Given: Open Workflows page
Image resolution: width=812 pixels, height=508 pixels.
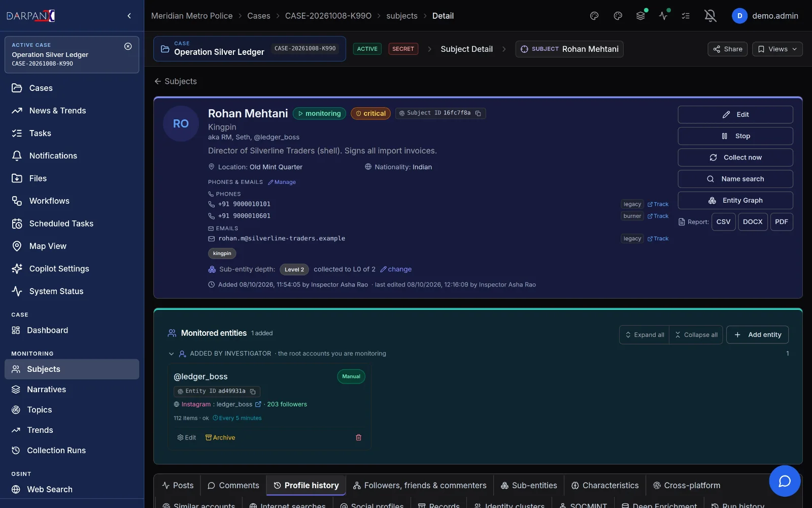Looking at the screenshot, I should point(72,201).
